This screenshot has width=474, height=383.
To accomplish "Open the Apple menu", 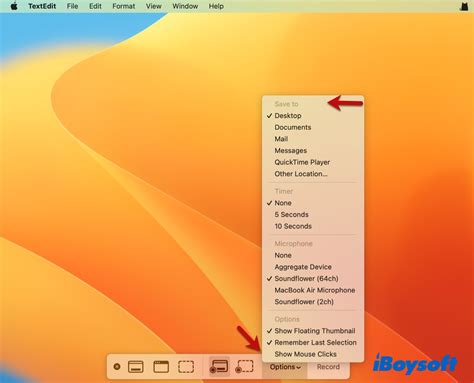I will [14, 6].
